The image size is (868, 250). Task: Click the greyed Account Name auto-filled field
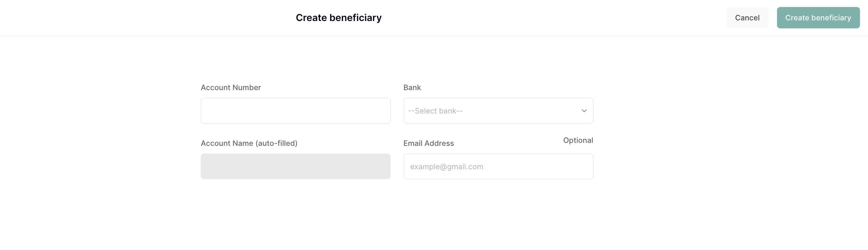click(295, 166)
